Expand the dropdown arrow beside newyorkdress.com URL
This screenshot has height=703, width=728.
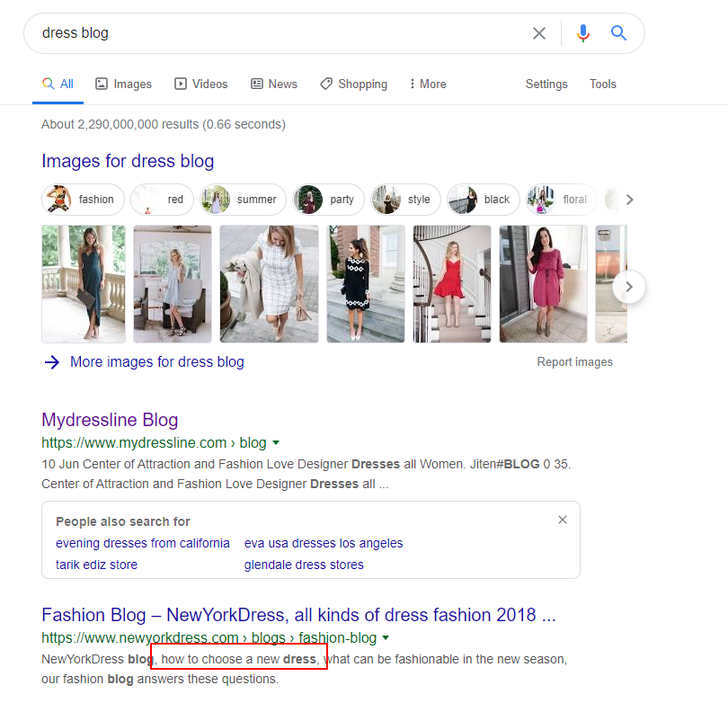[x=386, y=638]
